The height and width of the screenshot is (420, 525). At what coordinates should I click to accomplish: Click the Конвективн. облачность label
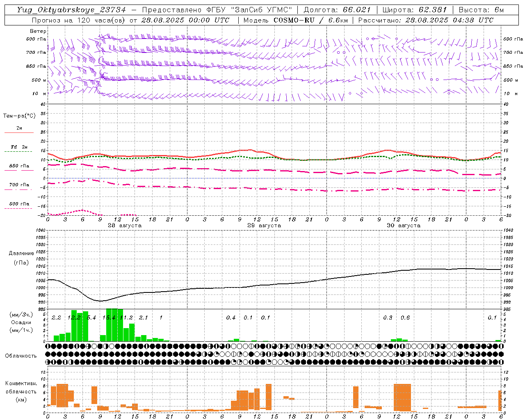pos(21,388)
